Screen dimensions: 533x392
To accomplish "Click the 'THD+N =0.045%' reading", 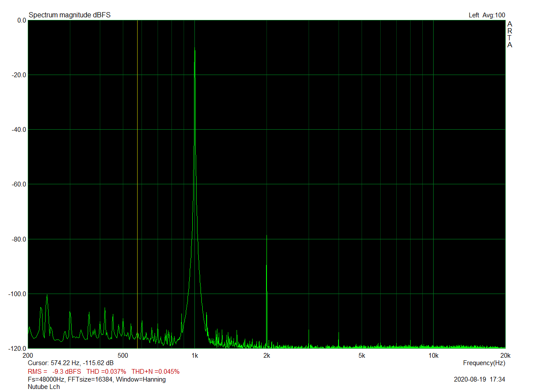I will point(155,372).
